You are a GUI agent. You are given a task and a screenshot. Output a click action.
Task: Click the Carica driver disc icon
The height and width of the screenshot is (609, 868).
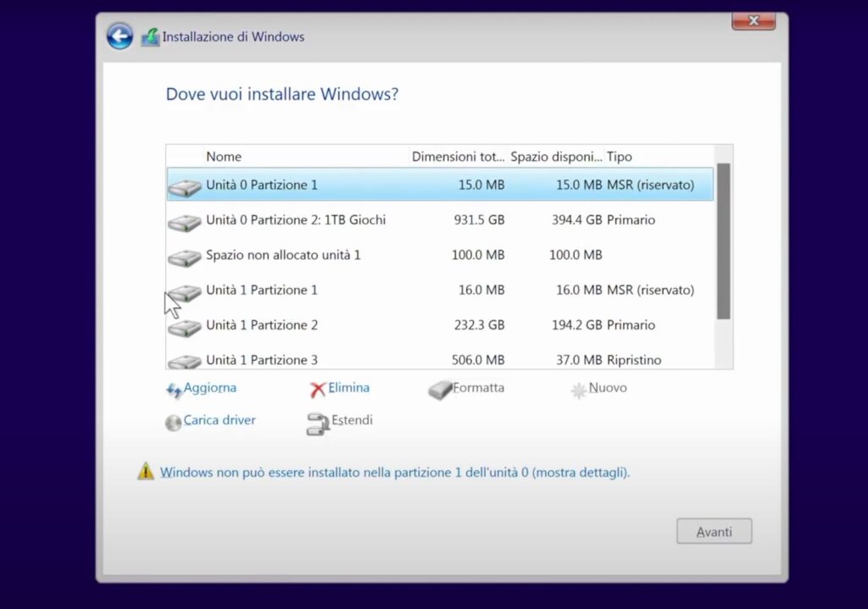click(x=173, y=424)
